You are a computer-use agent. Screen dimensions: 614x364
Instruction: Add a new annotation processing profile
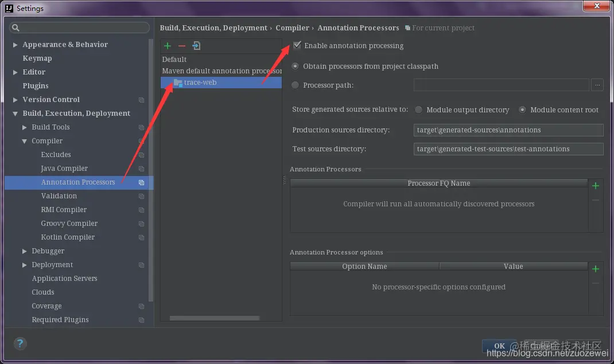(x=167, y=46)
